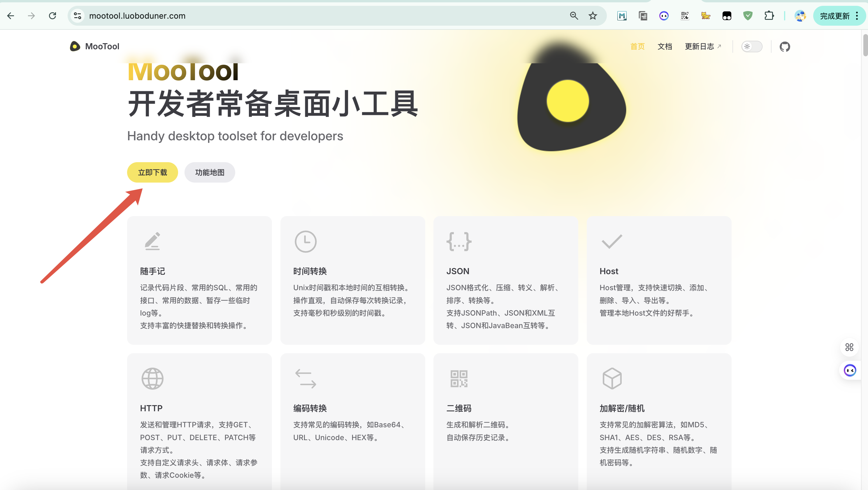Reload the current page
The width and height of the screenshot is (868, 490).
[x=52, y=16]
